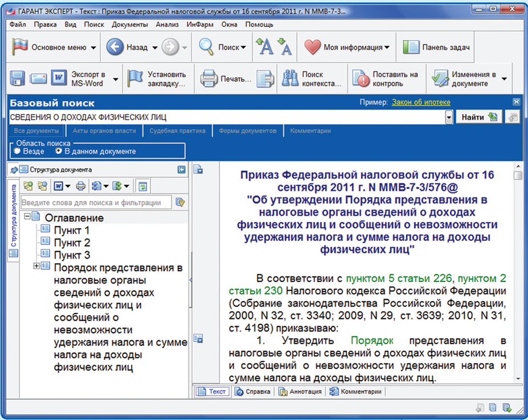Click the increase font size icon

coord(264,47)
